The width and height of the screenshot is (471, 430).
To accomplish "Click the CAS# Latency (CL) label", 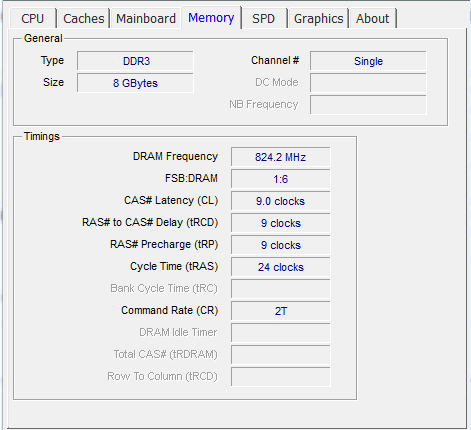I will (x=171, y=200).
